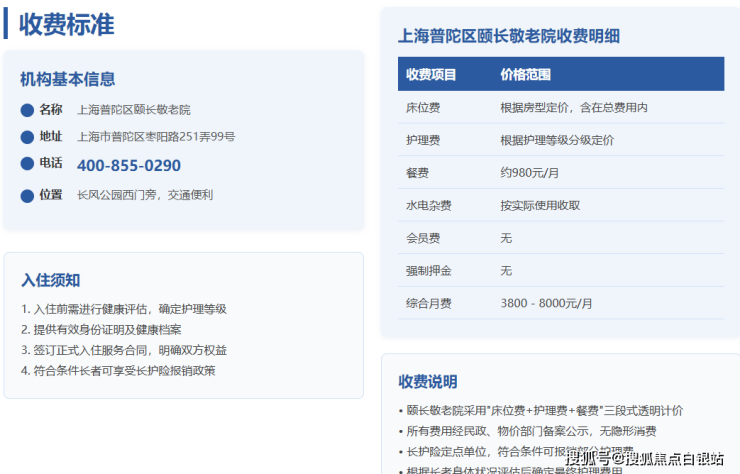Click the bullet dot beside 名称
Image resolution: width=740 pixels, height=474 pixels.
tap(27, 110)
